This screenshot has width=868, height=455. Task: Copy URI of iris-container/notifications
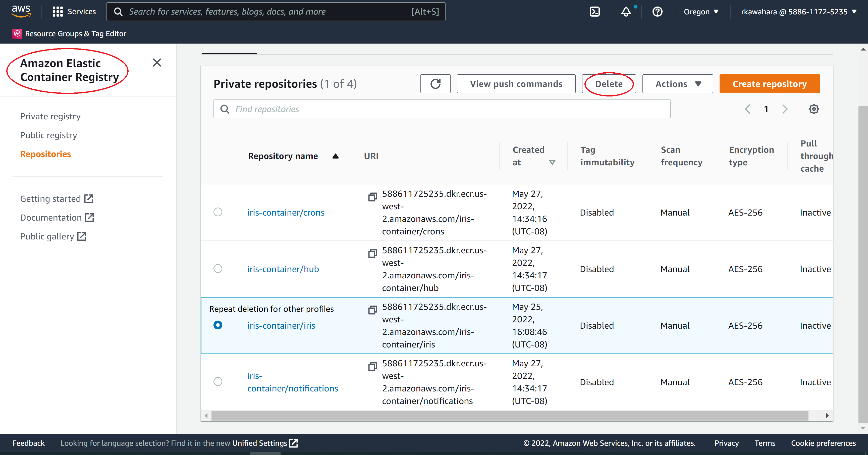[372, 366]
